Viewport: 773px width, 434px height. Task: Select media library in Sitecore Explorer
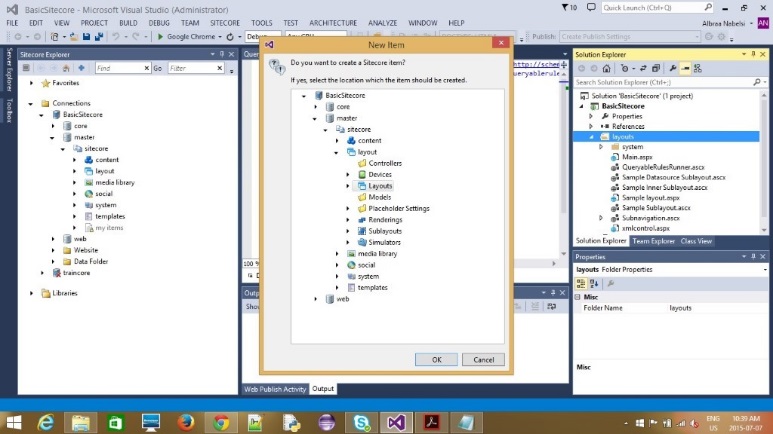pos(115,182)
